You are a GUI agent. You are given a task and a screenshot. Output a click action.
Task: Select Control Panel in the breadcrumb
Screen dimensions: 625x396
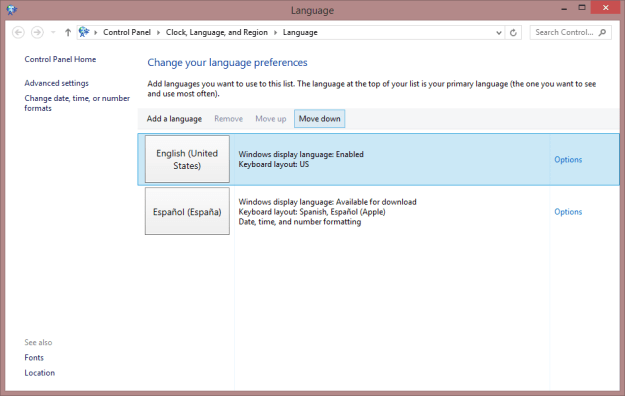click(127, 32)
